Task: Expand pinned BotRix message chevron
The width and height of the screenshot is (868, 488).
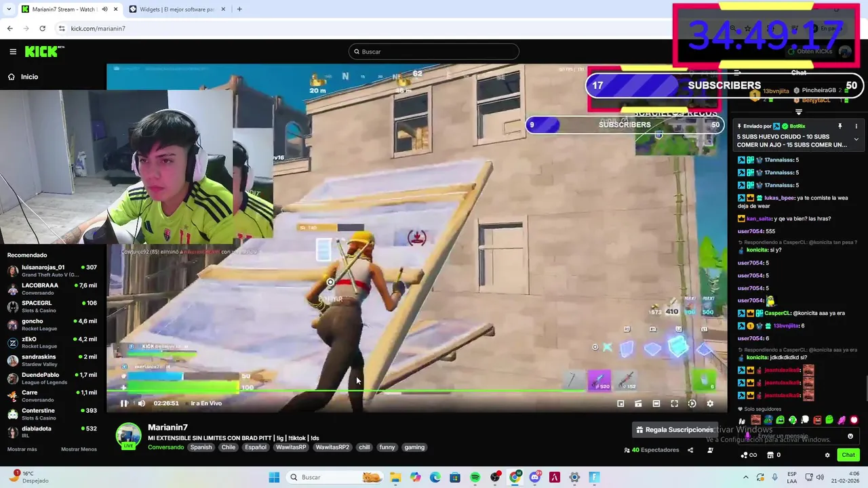Action: pos(856,139)
